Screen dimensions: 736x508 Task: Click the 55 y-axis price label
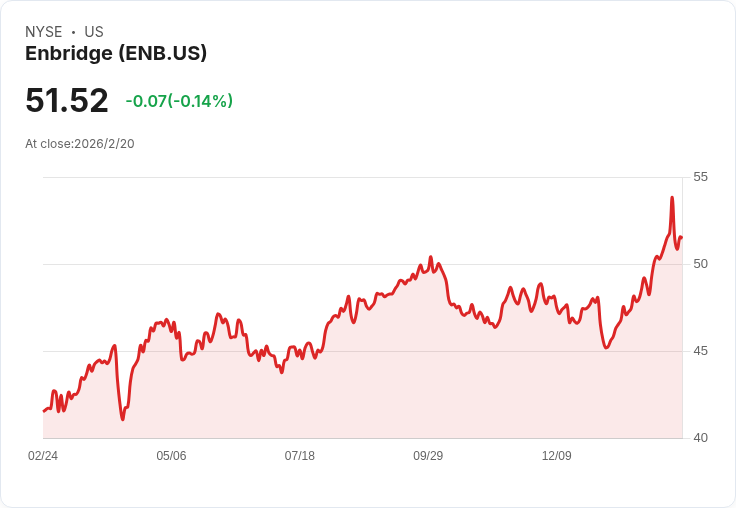click(x=700, y=177)
